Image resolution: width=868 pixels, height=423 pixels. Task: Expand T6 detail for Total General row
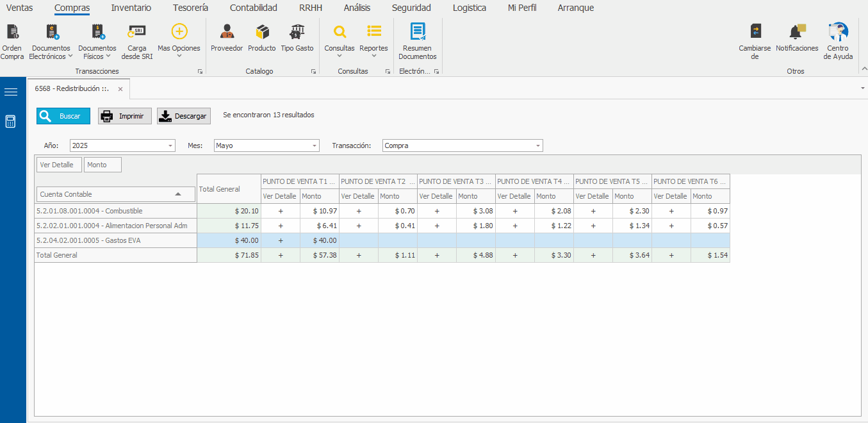[671, 255]
